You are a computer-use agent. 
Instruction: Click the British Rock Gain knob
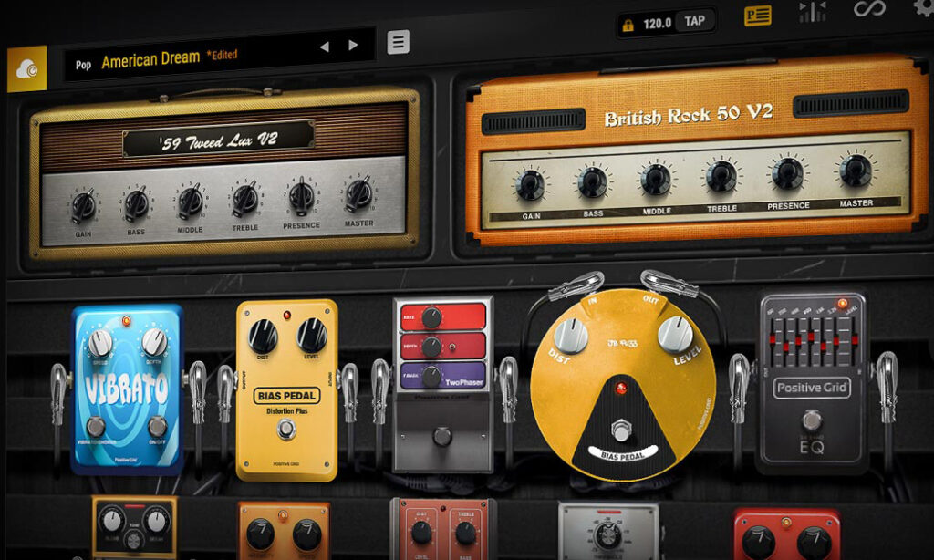tap(530, 184)
